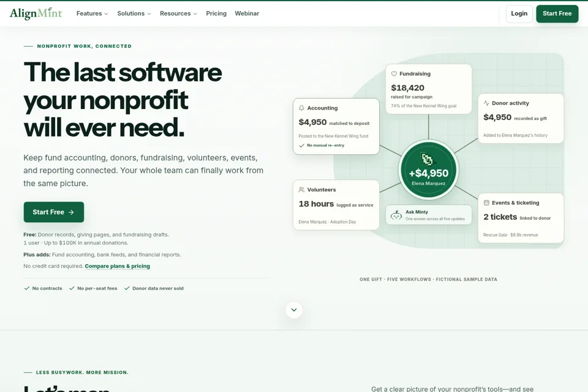This screenshot has height=392, width=588.
Task: Click the AlignMint logo
Action: (x=36, y=13)
